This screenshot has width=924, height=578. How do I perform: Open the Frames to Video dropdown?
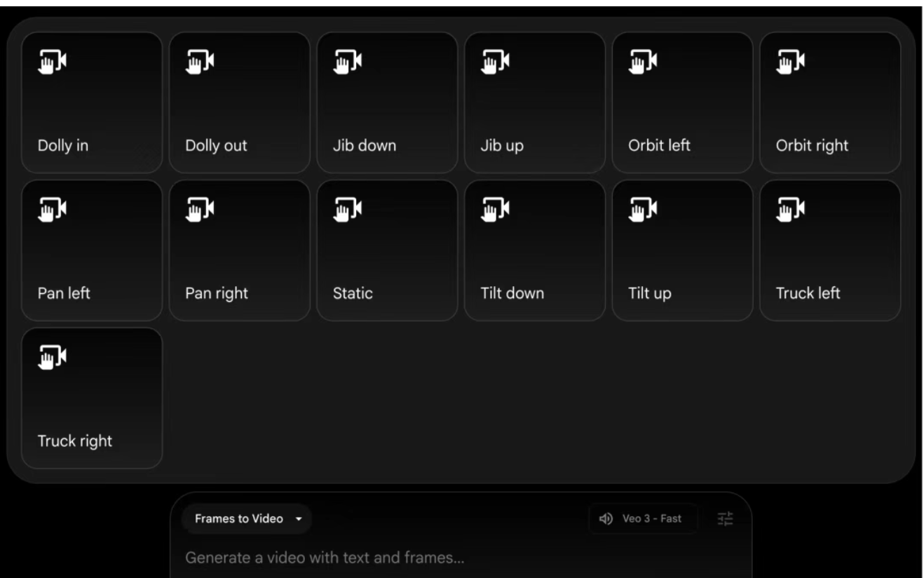pos(247,519)
